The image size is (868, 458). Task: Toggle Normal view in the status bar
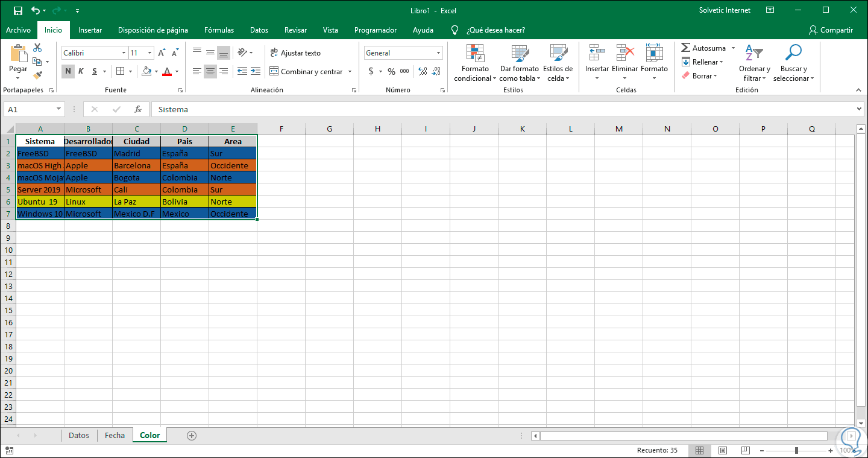(700, 450)
